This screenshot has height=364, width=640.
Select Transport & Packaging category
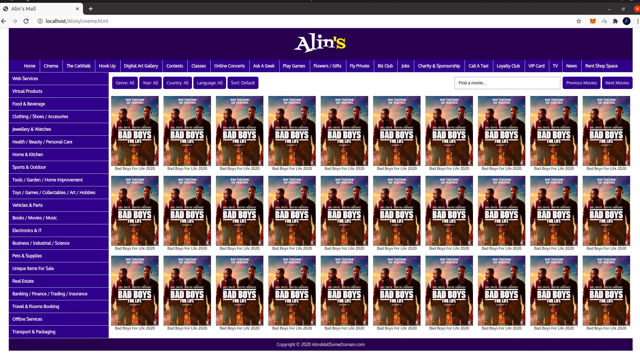click(59, 332)
